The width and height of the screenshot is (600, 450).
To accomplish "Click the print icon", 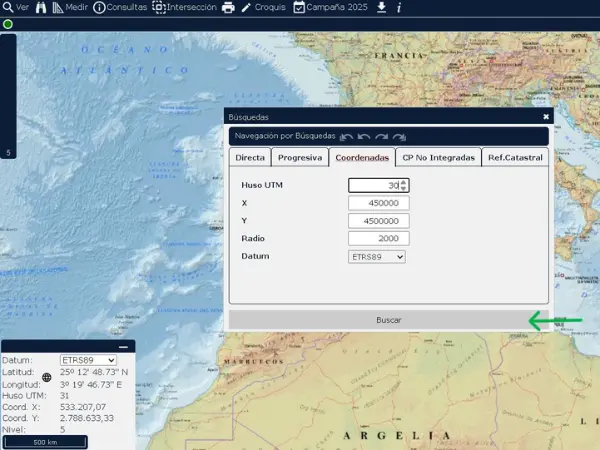I will (228, 7).
